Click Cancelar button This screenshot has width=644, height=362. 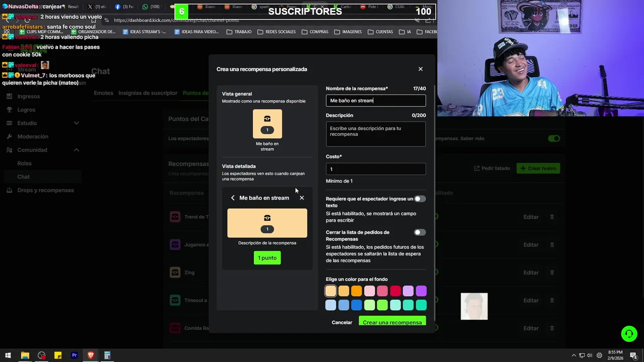tap(342, 322)
